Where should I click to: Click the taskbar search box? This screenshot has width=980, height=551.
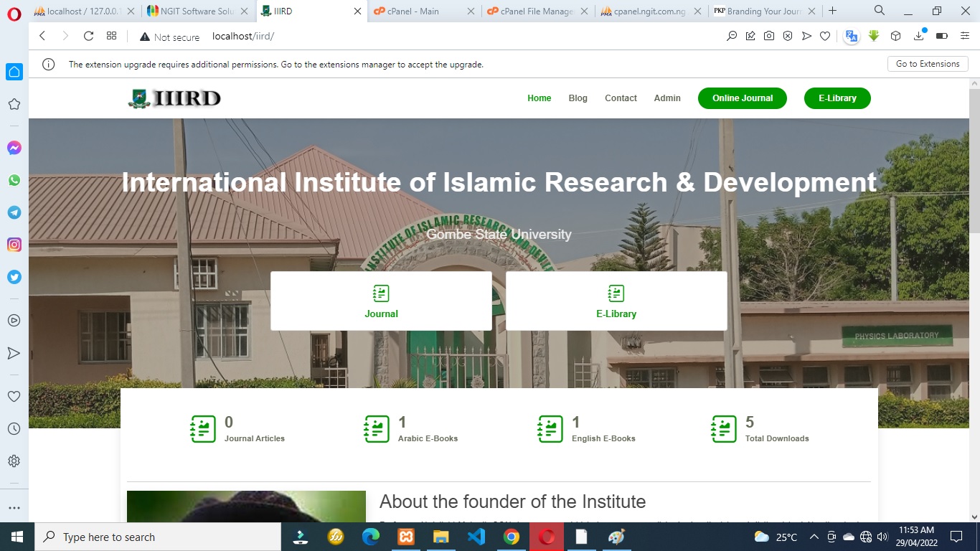pyautogui.click(x=158, y=537)
